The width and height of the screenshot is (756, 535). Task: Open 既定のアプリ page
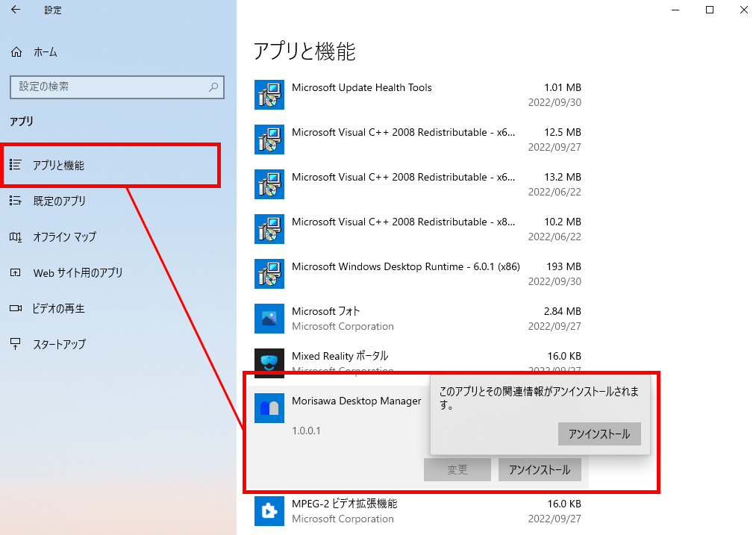[59, 201]
